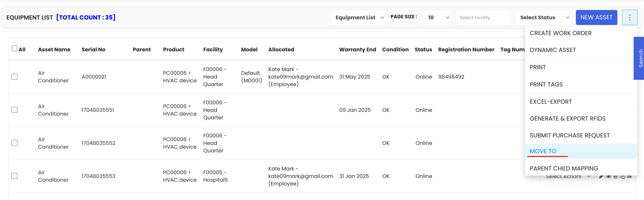Click the Select Facility input field
The image size is (644, 200).
tap(483, 17)
